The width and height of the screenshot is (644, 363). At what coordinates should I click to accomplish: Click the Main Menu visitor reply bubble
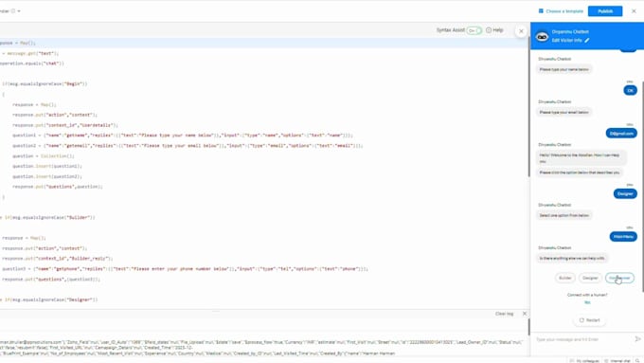click(623, 237)
